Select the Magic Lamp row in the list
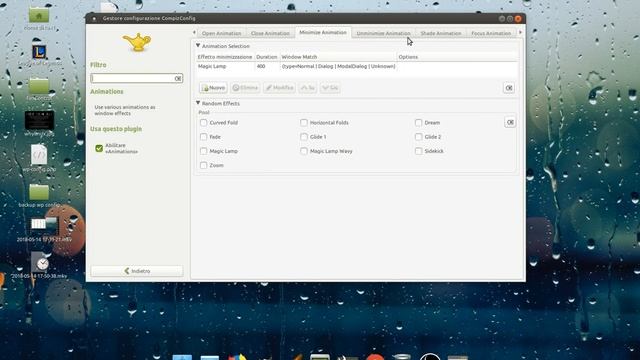The height and width of the screenshot is (360, 640). coord(357,66)
